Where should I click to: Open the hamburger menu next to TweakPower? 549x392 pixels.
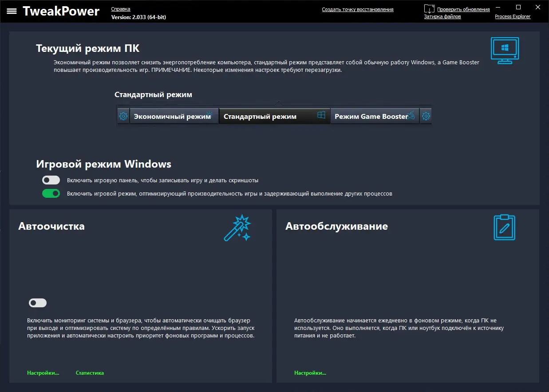[12, 11]
